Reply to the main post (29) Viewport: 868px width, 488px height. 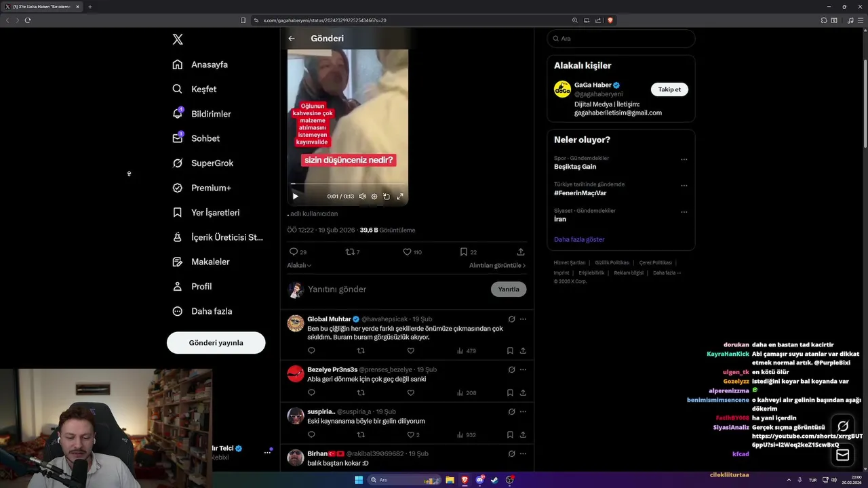pyautogui.click(x=298, y=251)
